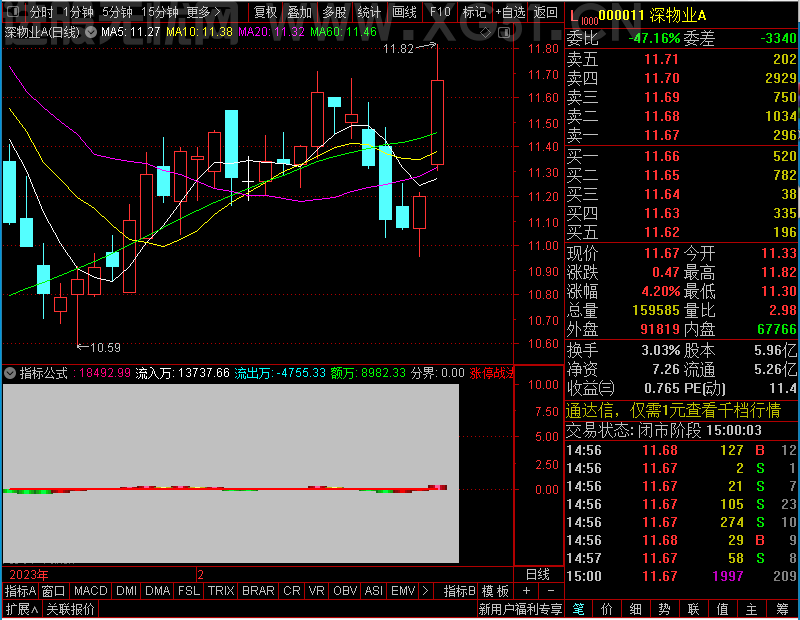Select the 价 price tab

pos(607,609)
